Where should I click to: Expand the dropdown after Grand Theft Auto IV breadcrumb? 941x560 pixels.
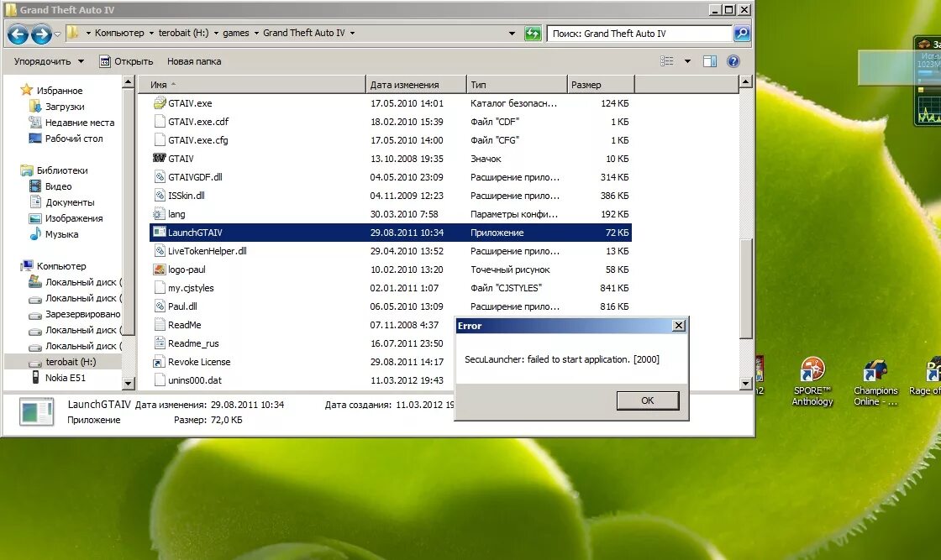(352, 33)
